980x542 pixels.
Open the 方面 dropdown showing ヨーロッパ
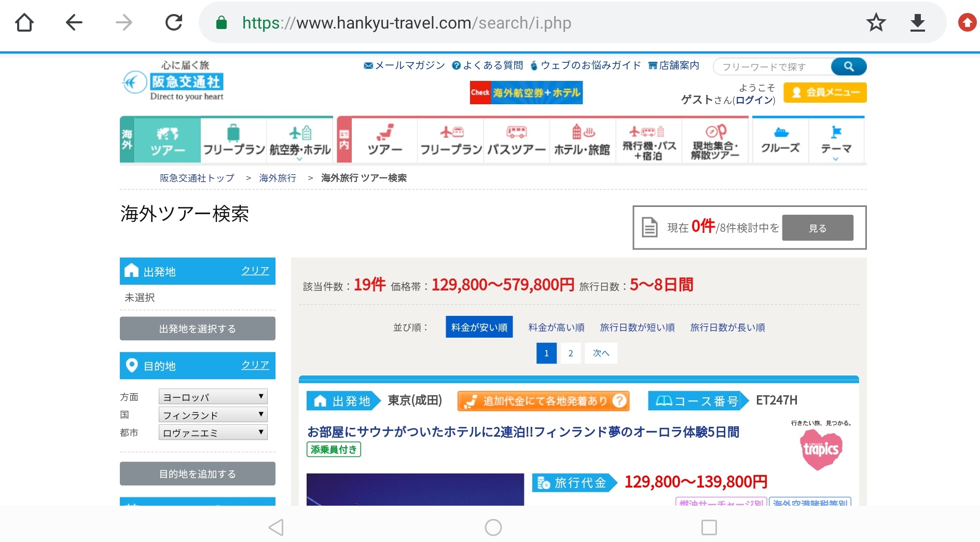click(x=213, y=397)
